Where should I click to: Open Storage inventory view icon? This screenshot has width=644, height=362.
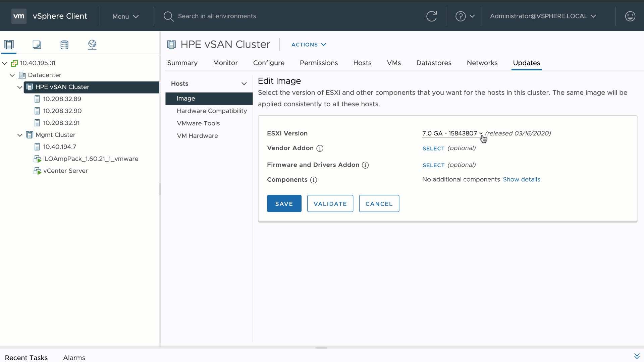pos(64,45)
